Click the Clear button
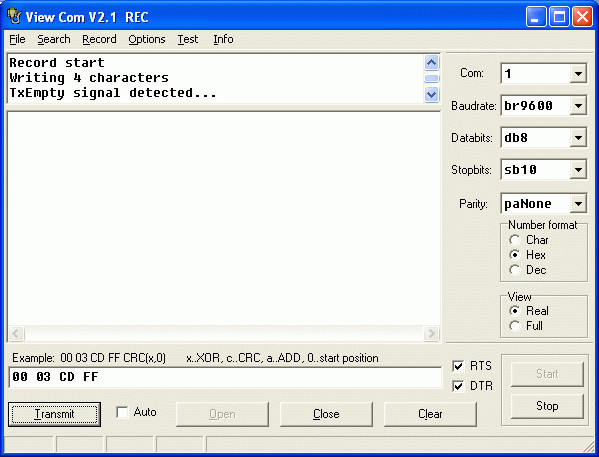Screen dimensions: 599x457 point(430,414)
